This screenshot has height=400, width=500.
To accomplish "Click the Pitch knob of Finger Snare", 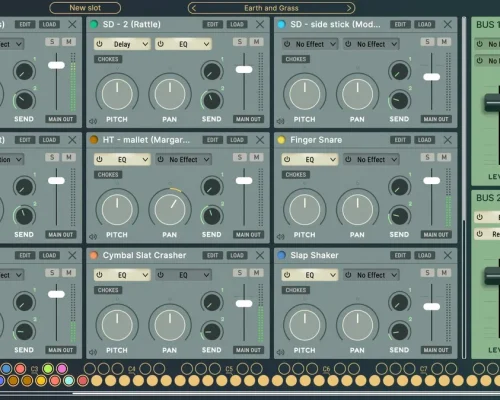I will tap(304, 210).
